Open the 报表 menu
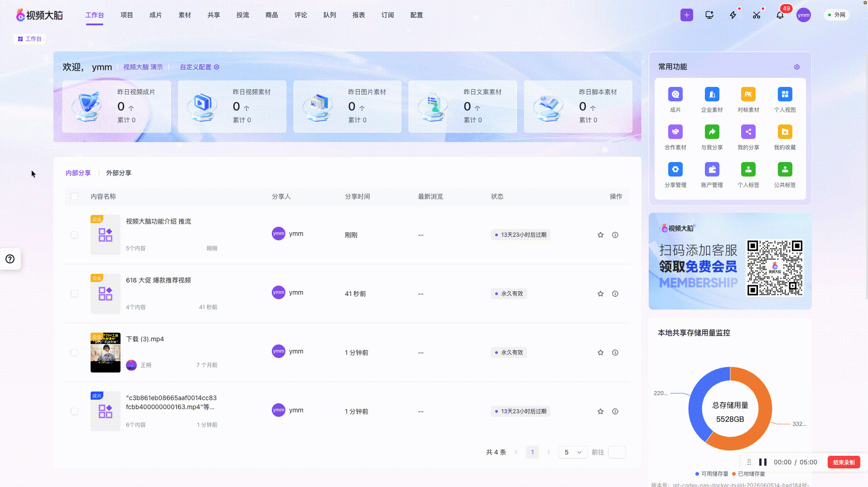The width and height of the screenshot is (868, 487). tap(359, 15)
